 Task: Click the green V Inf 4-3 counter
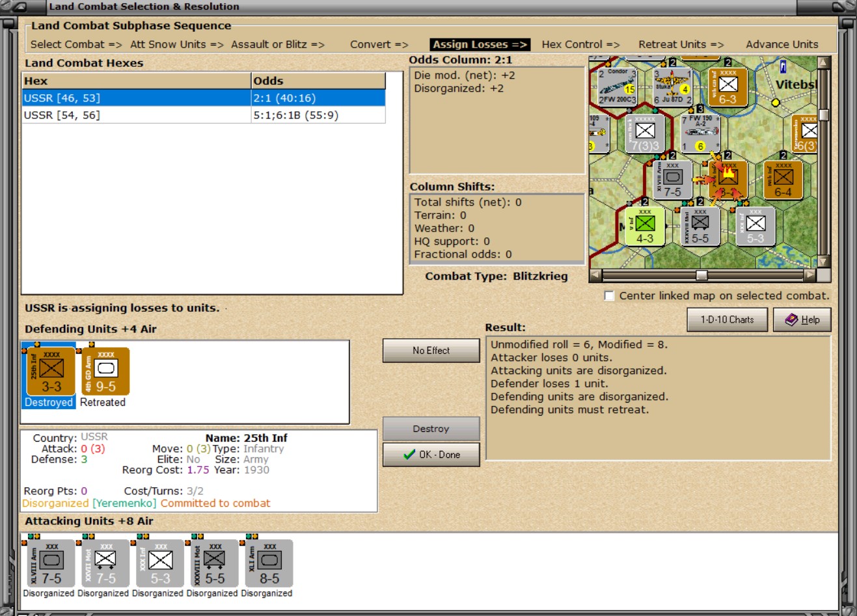coord(645,226)
